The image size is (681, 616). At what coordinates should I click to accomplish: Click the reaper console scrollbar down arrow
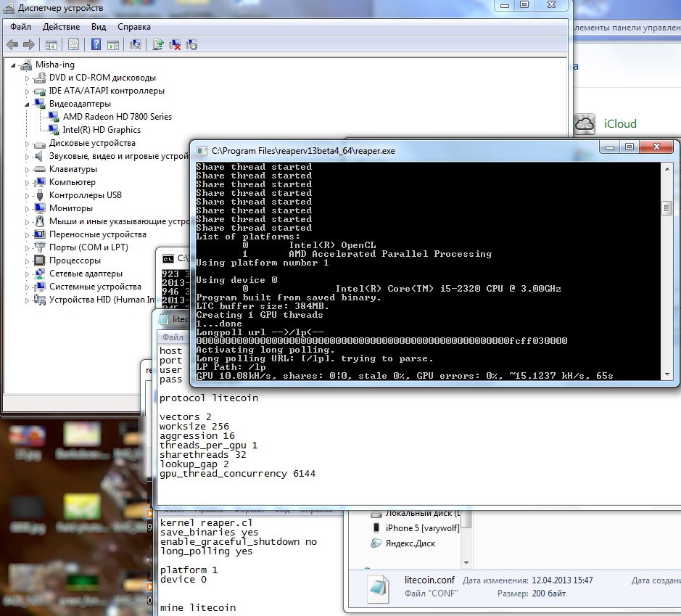coord(667,374)
